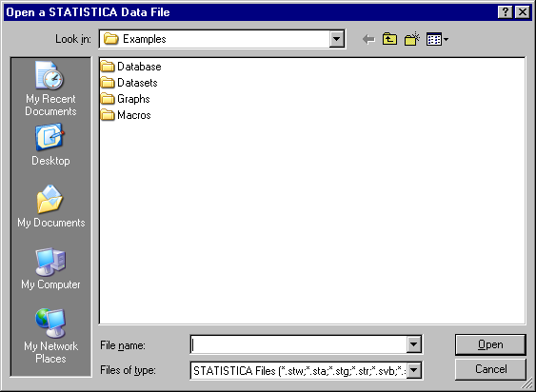Click the Cancel button
This screenshot has height=392, width=536.
pyautogui.click(x=490, y=369)
